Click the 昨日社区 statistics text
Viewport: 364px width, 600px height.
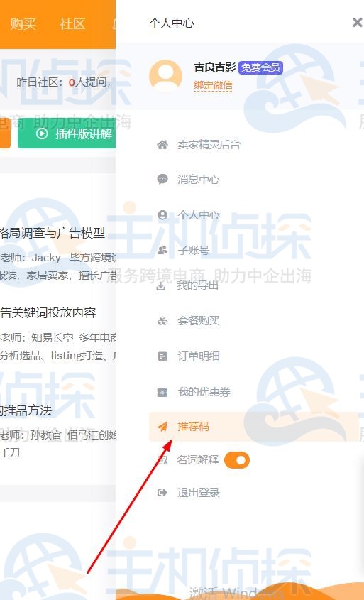(63, 82)
